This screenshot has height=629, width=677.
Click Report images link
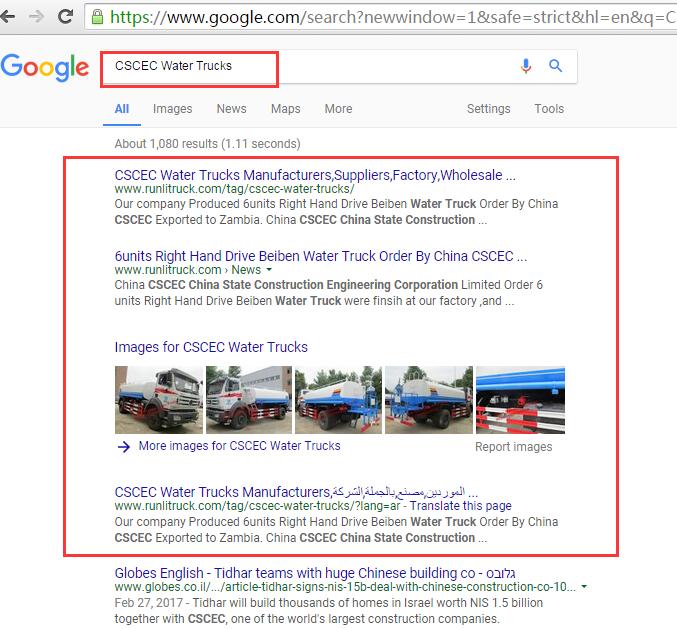pyautogui.click(x=513, y=446)
